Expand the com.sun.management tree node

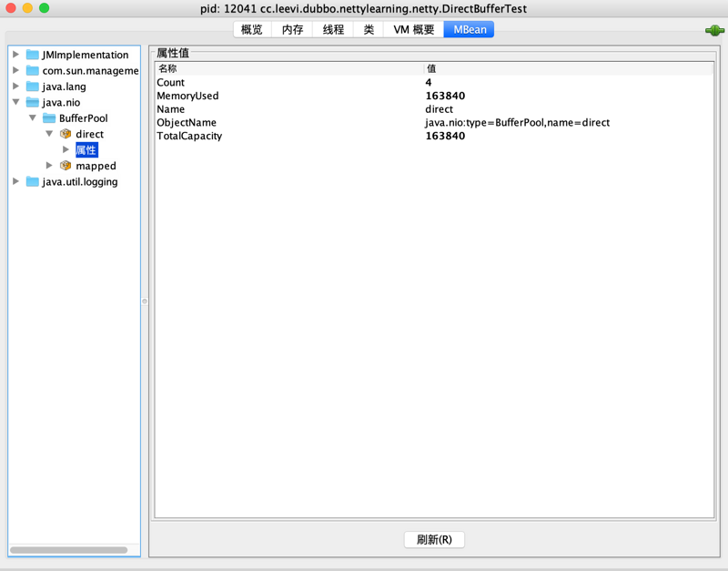(15, 70)
